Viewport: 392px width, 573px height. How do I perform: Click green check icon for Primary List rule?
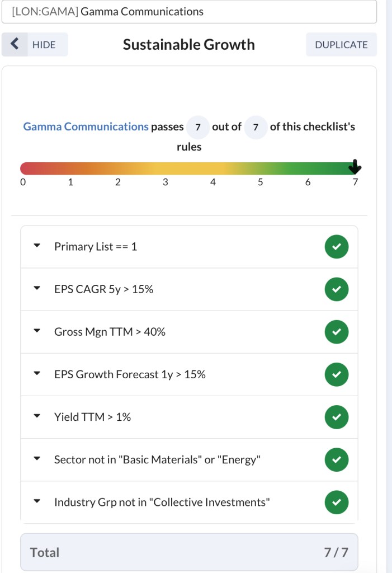336,247
